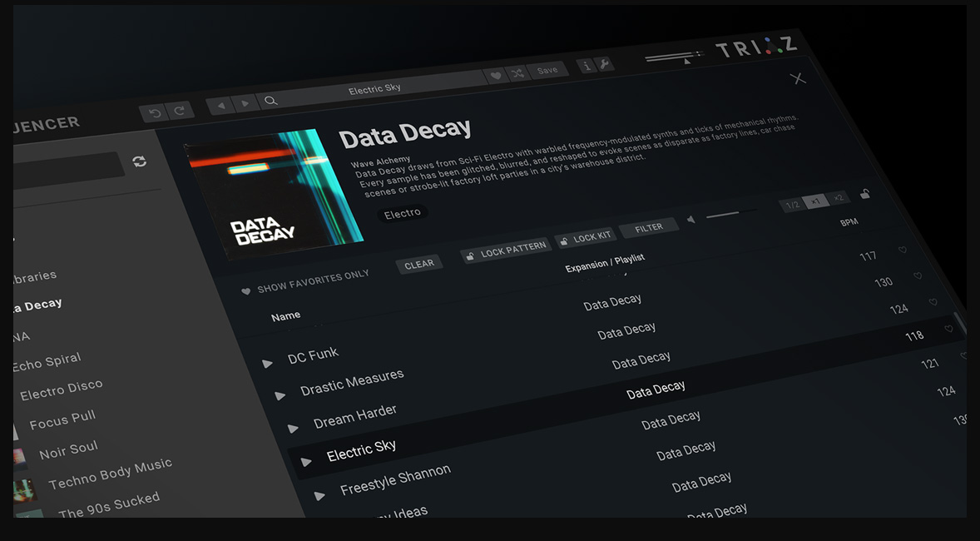This screenshot has width=980, height=541.
Task: Open the info panel icon
Action: [x=587, y=66]
